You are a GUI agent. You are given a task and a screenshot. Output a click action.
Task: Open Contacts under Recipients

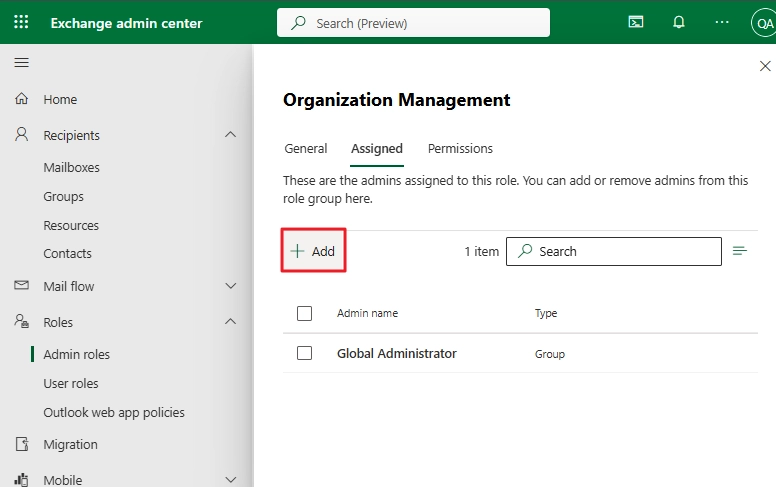68,253
